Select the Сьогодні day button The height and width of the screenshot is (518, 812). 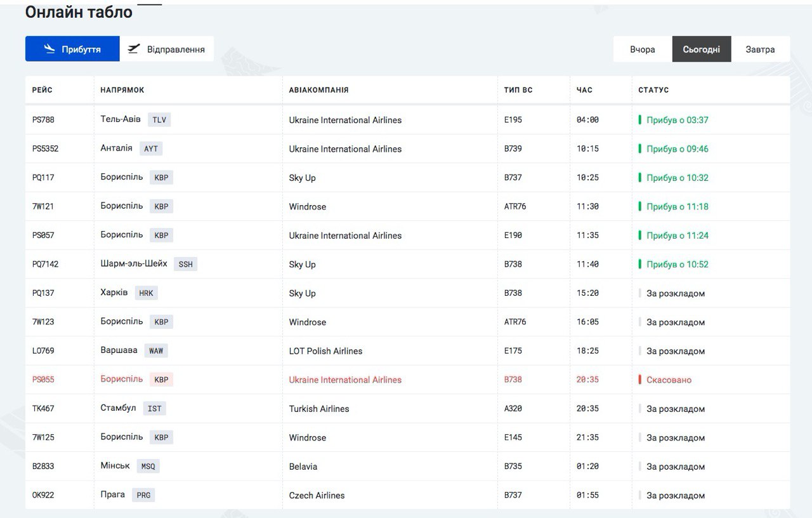(x=702, y=49)
